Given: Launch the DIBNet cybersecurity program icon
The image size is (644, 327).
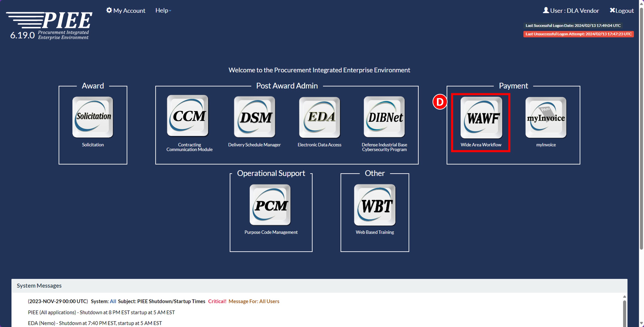Looking at the screenshot, I should pyautogui.click(x=384, y=117).
